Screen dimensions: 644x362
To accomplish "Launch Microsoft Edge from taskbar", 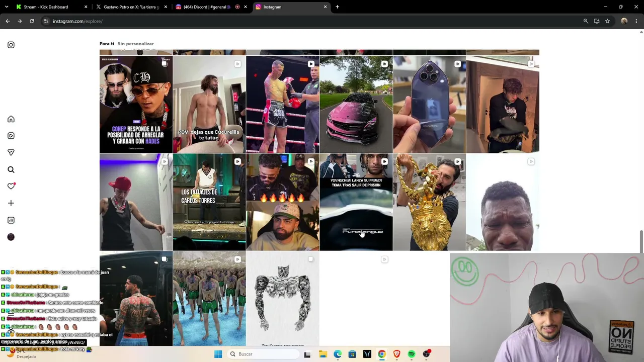I will tap(338, 354).
